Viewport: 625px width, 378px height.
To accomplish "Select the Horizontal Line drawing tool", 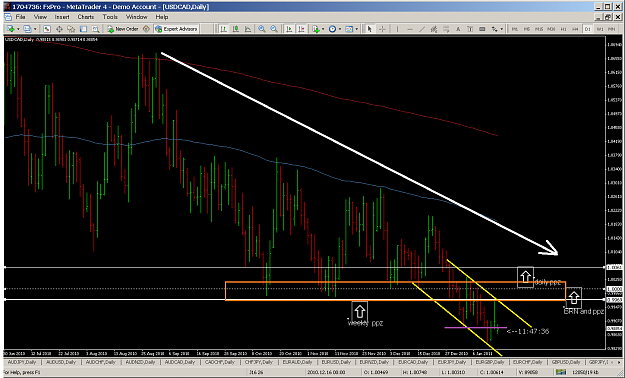I will (410, 29).
